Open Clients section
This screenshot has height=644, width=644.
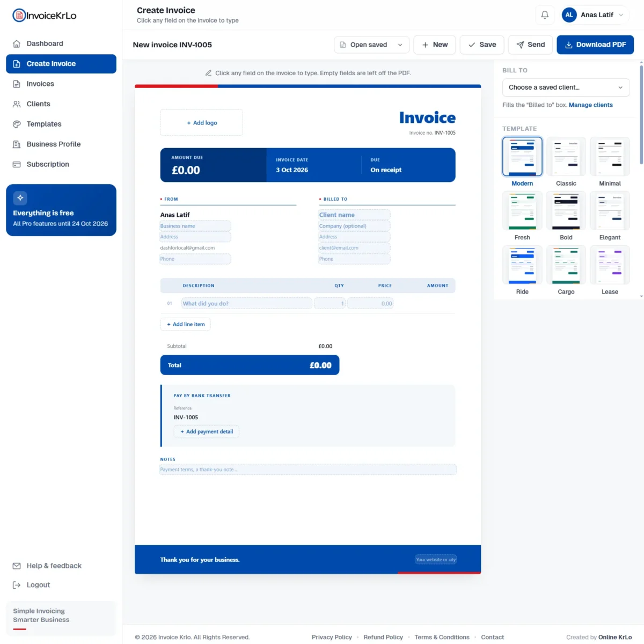pyautogui.click(x=61, y=104)
